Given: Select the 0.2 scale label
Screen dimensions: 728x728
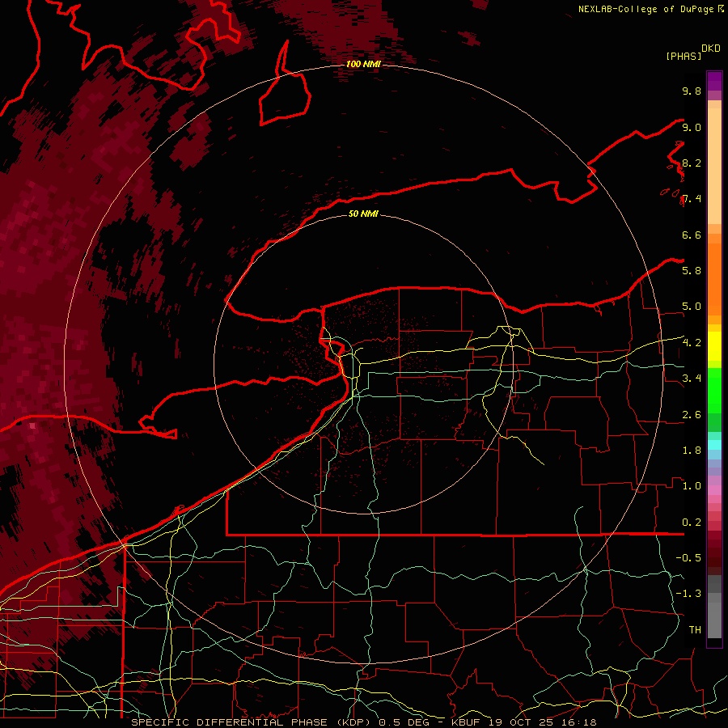Looking at the screenshot, I should (x=692, y=523).
